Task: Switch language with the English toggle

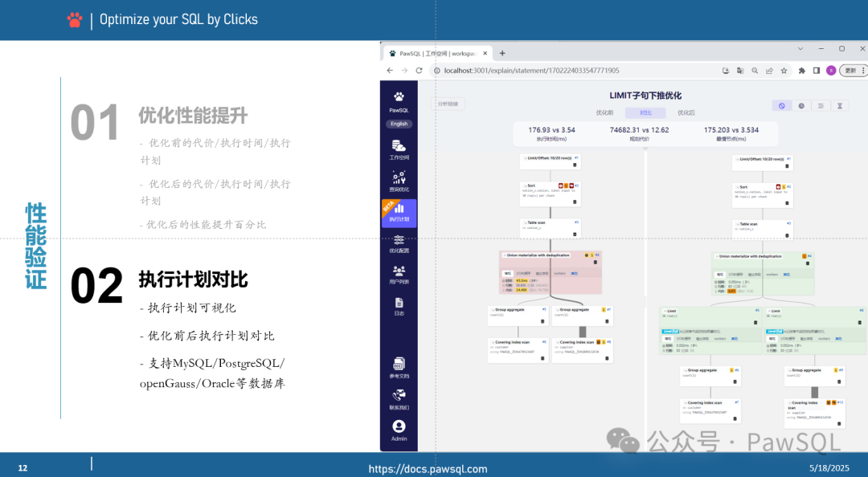Action: click(399, 124)
